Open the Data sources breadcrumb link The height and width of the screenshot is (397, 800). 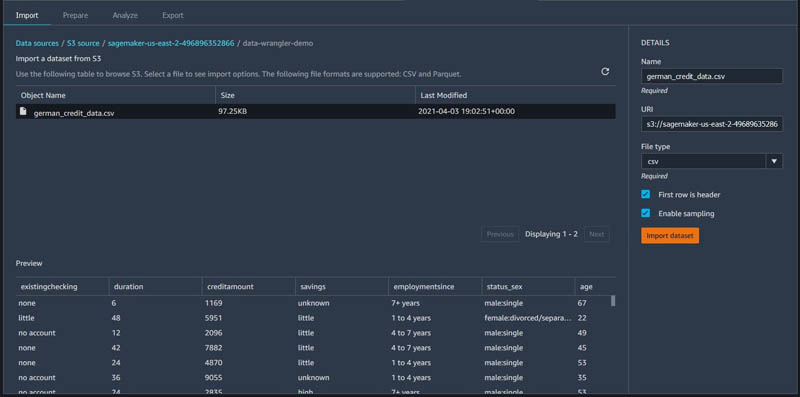37,43
